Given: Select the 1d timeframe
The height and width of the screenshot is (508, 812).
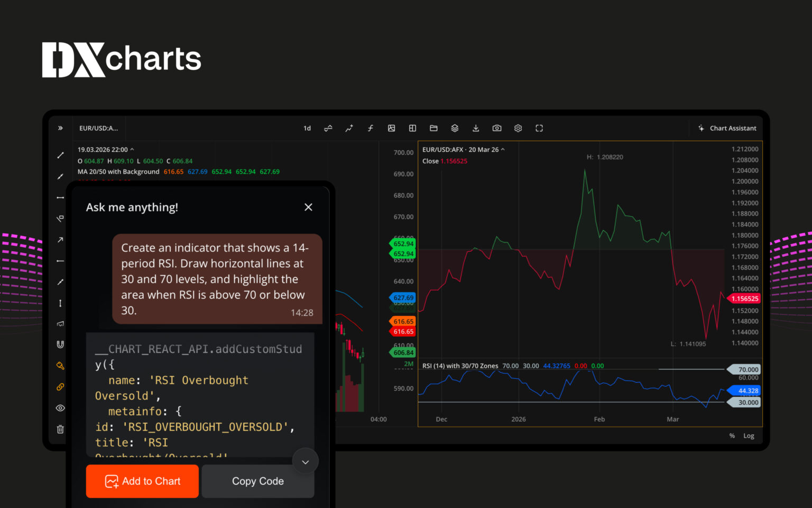Looking at the screenshot, I should 307,128.
